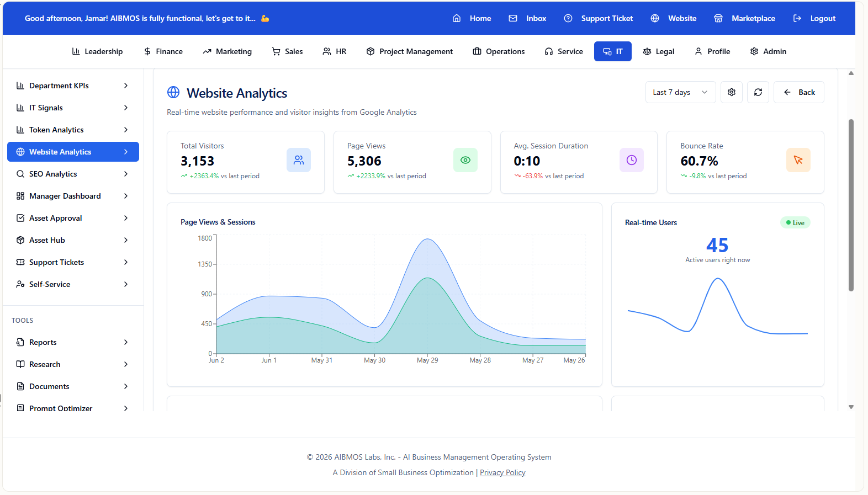Click the main vertical scrollbar thumb
This screenshot has height=495, width=868.
[x=851, y=205]
